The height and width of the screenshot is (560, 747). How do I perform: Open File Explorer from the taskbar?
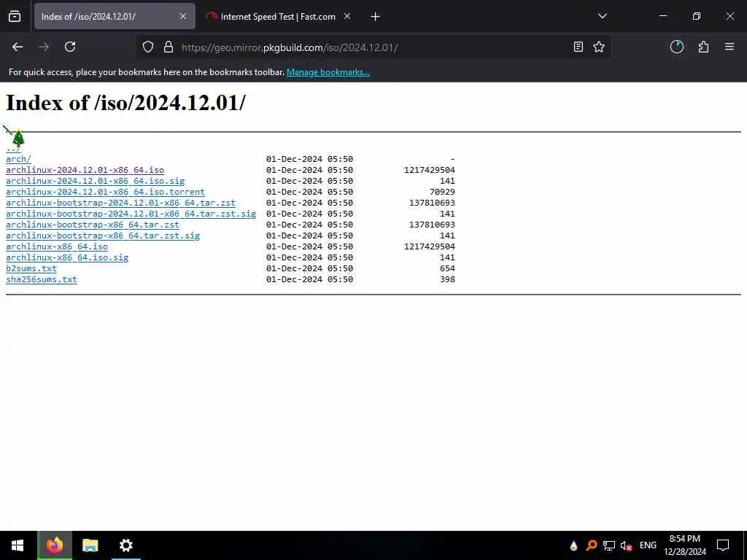[x=90, y=545]
